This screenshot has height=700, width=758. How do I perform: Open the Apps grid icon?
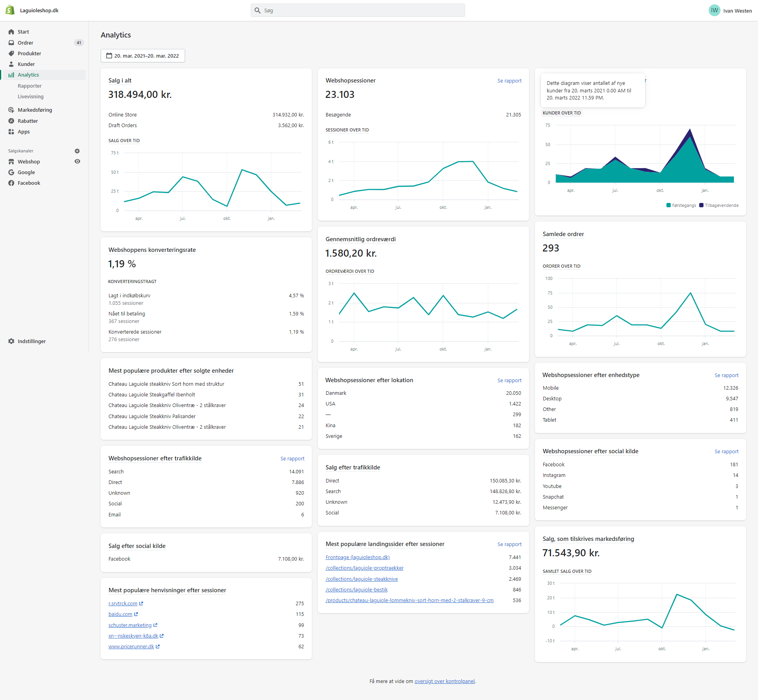coord(11,131)
